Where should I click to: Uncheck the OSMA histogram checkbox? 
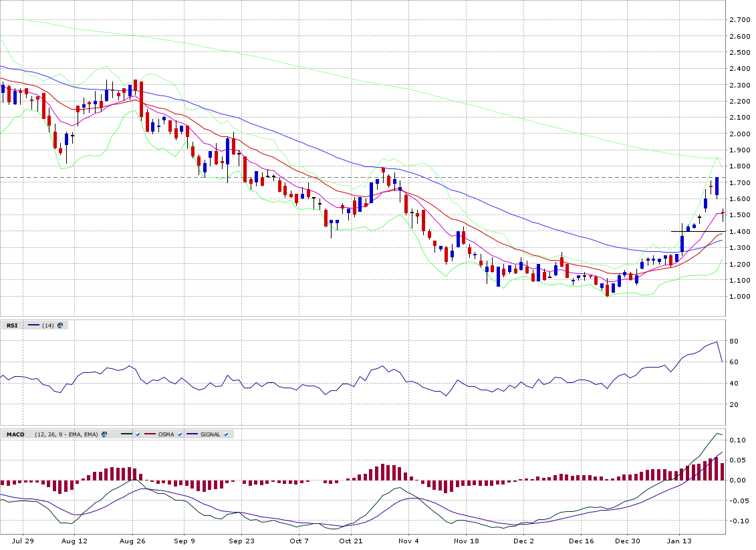click(179, 434)
